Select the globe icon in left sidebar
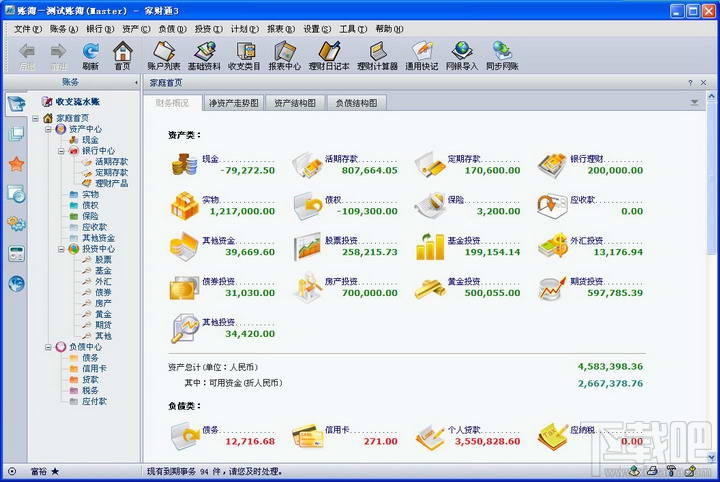The width and height of the screenshot is (720, 482). tap(17, 283)
